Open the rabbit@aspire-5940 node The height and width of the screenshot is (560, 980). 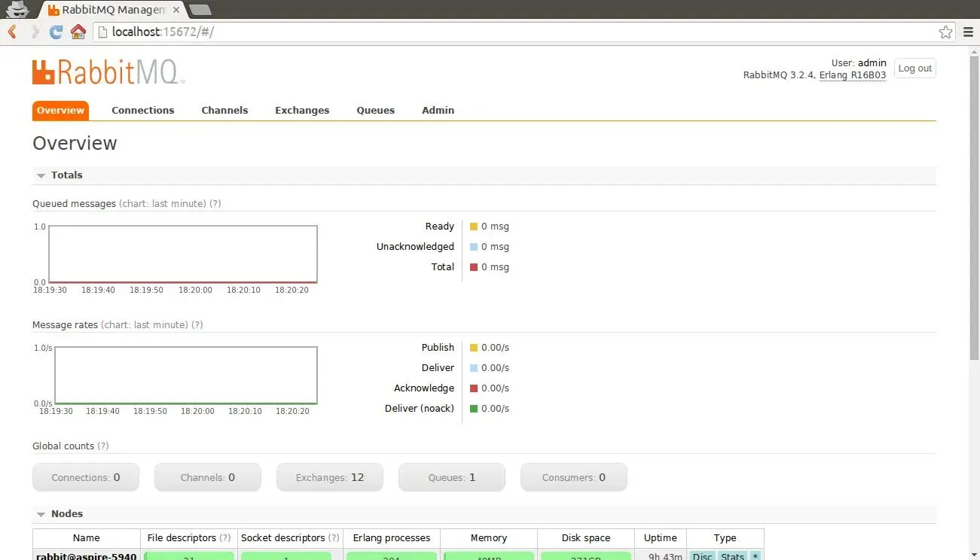click(x=86, y=556)
